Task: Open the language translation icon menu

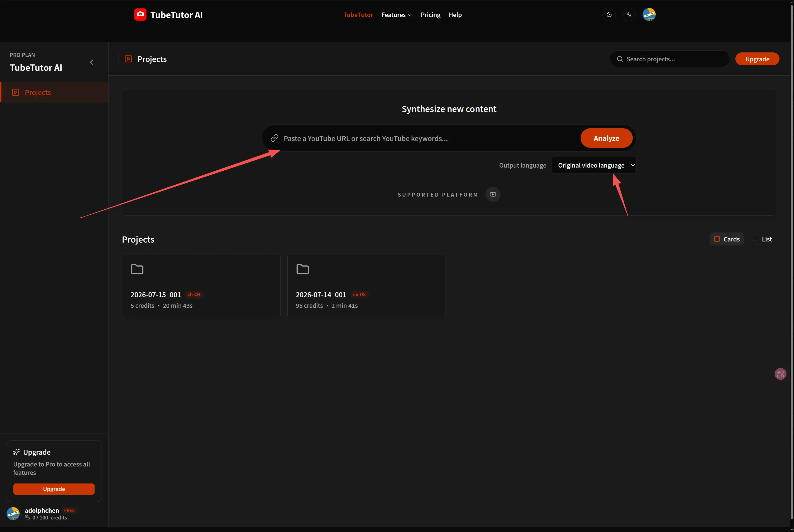Action: [x=629, y=14]
